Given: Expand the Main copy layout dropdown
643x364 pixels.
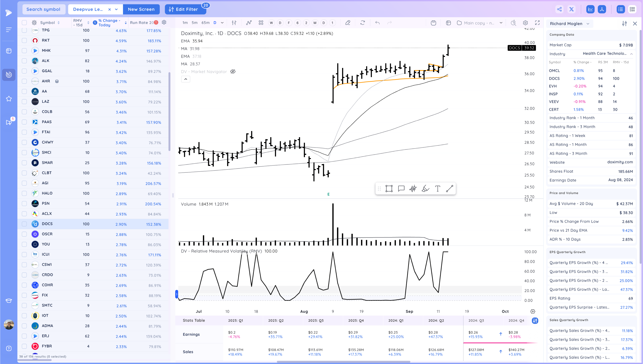Looking at the screenshot, I should [501, 23].
